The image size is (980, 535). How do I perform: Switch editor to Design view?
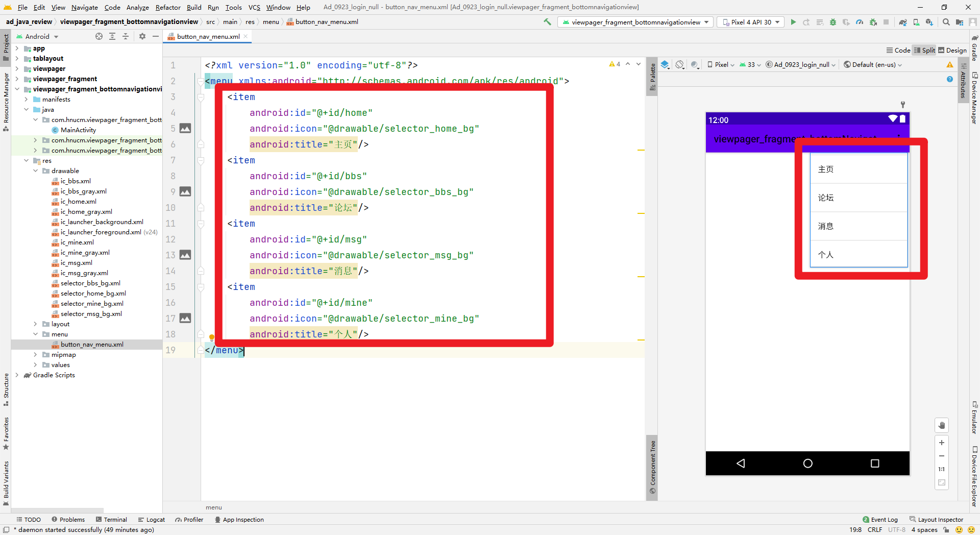pos(952,50)
